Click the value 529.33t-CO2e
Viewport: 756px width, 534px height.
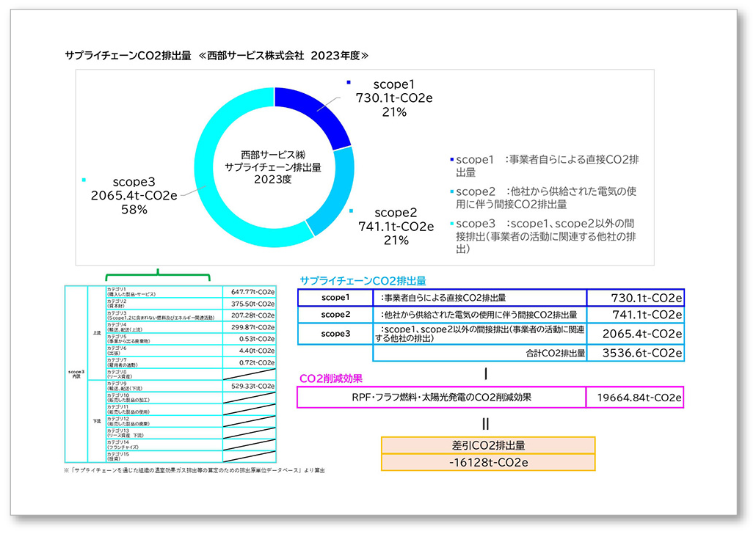[x=252, y=386]
